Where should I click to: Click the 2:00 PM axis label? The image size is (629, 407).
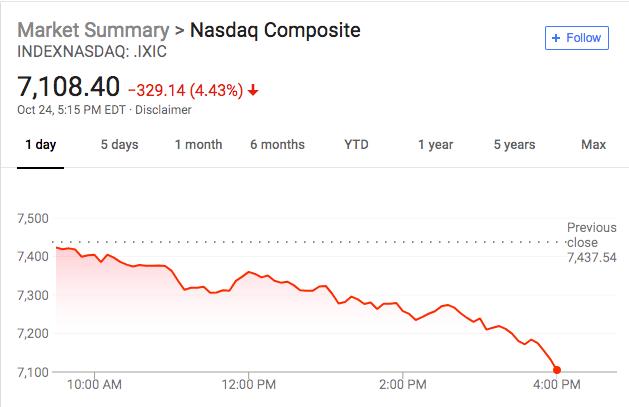coord(404,383)
